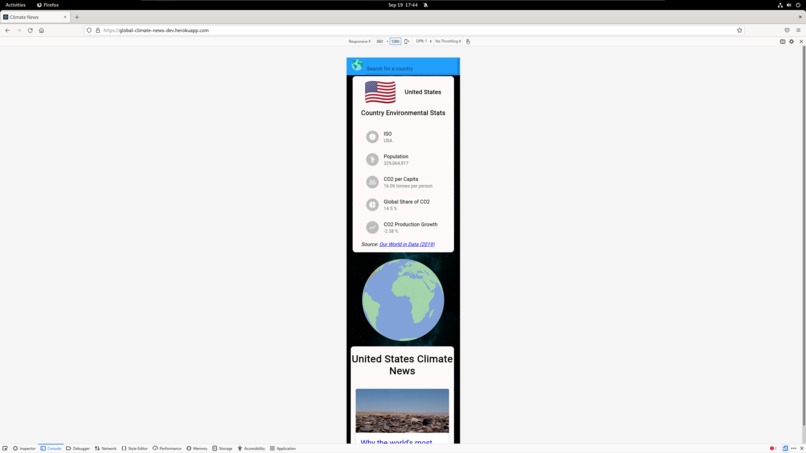806x453 pixels.
Task: Bookmark this page with the star
Action: tap(740, 30)
